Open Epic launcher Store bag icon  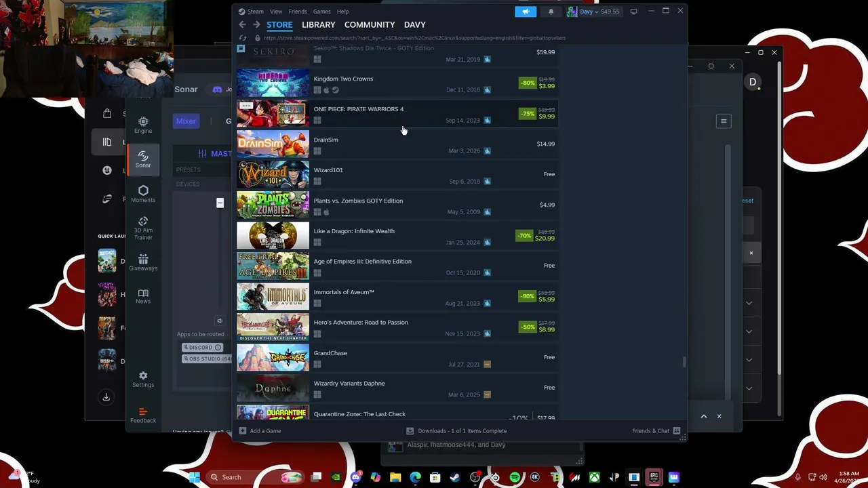107,113
